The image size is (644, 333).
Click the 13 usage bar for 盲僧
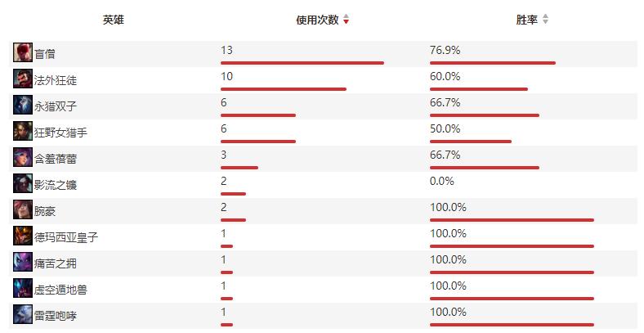[302, 63]
